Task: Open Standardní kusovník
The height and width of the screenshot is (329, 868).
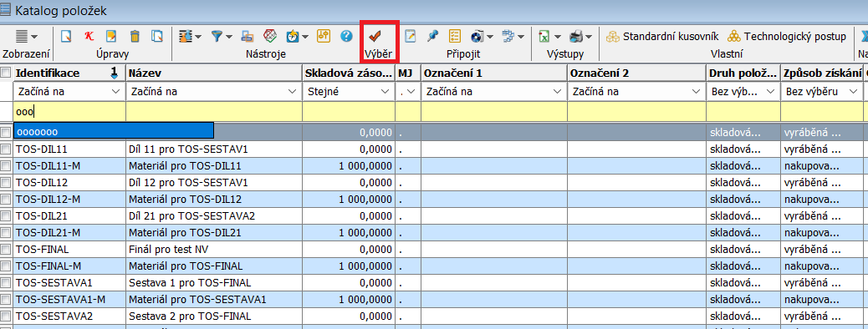Action: point(662,37)
